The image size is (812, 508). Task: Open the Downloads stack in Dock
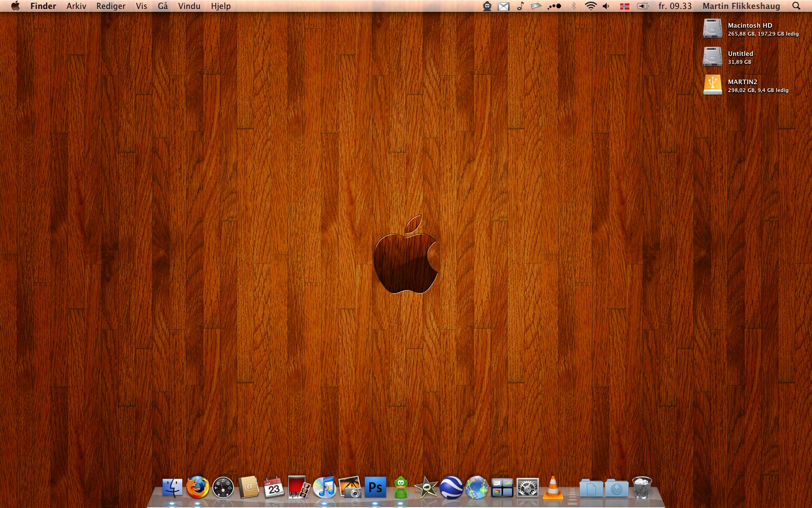coord(616,488)
